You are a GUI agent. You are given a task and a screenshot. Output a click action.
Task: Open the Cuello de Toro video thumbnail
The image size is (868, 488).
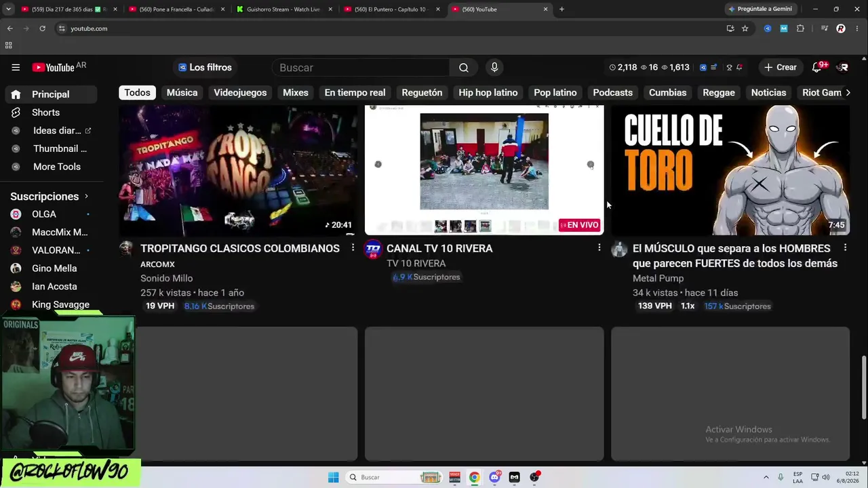click(730, 170)
